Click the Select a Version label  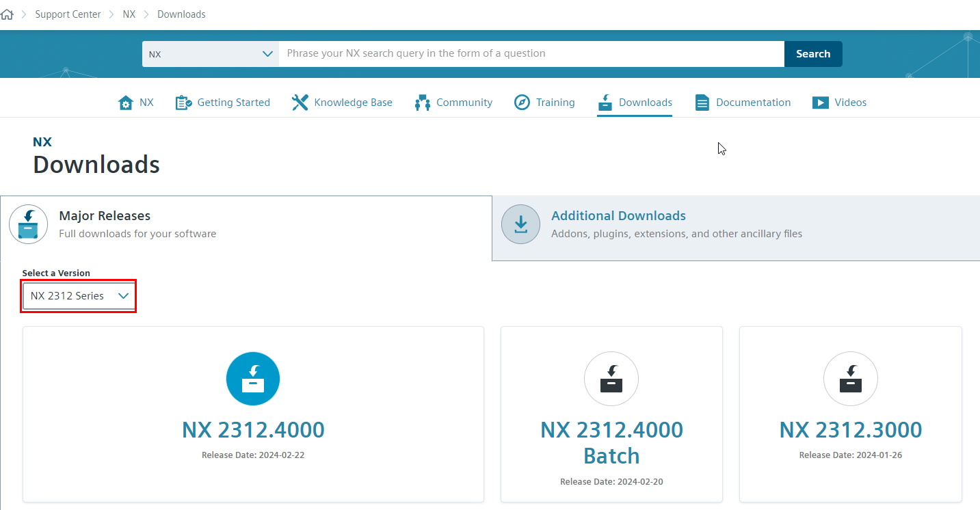click(x=56, y=273)
